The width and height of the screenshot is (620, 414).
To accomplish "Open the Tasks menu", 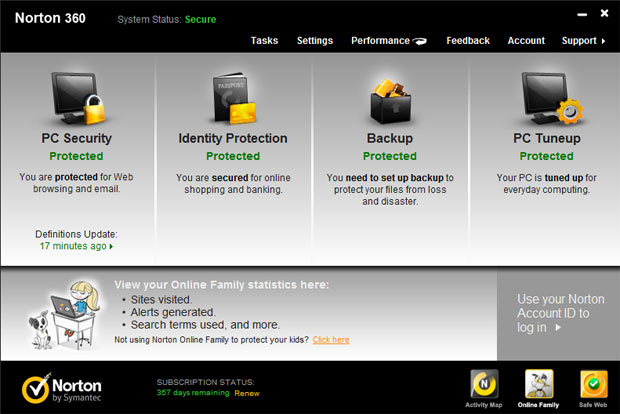I will (x=264, y=41).
